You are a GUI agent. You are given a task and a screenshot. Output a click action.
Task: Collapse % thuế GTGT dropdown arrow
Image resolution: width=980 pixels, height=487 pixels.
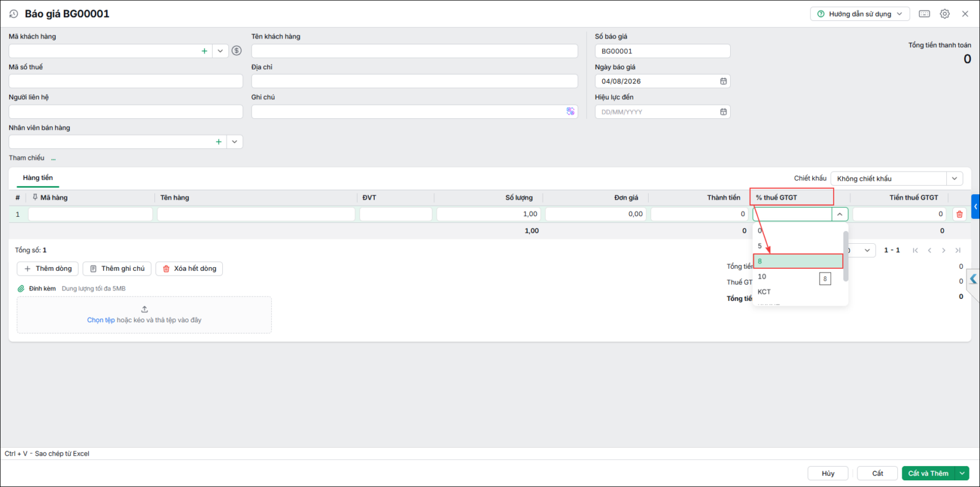tap(840, 214)
